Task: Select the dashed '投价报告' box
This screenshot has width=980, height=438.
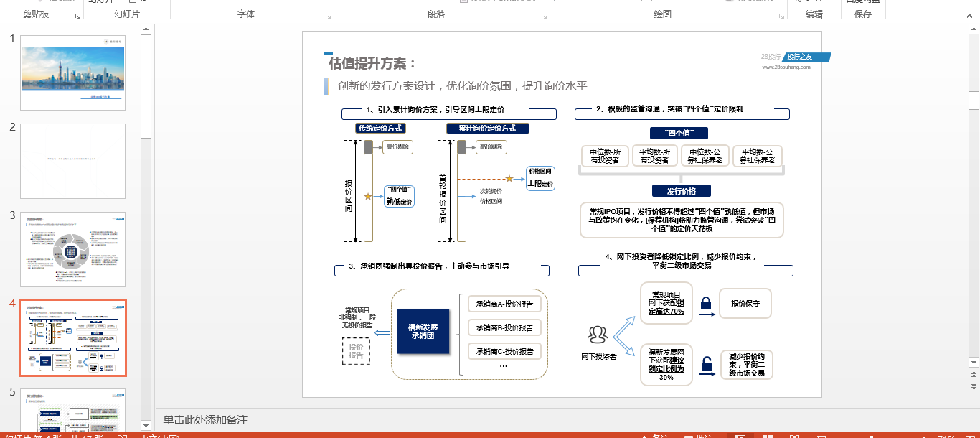Action: [357, 351]
